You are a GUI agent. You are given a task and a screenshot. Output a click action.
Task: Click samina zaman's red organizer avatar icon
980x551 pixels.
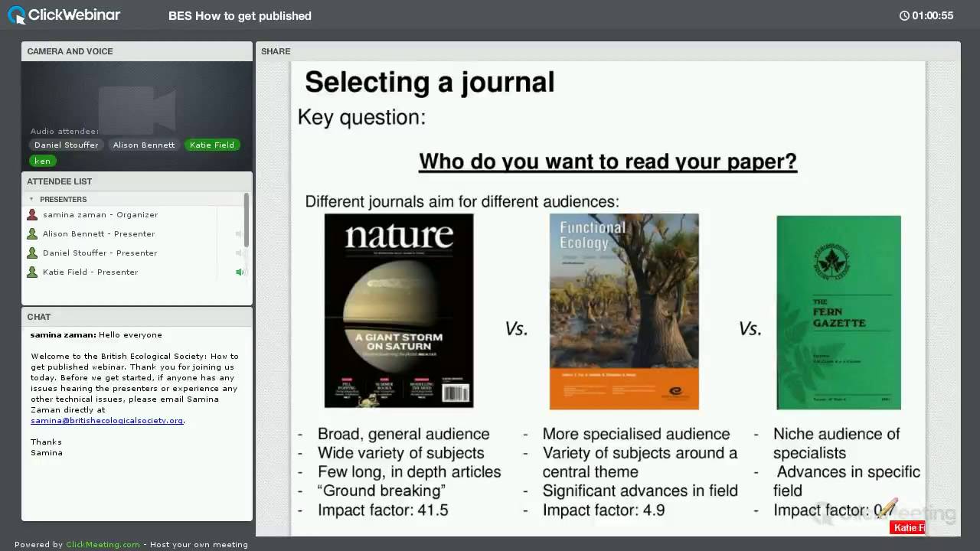tap(32, 215)
